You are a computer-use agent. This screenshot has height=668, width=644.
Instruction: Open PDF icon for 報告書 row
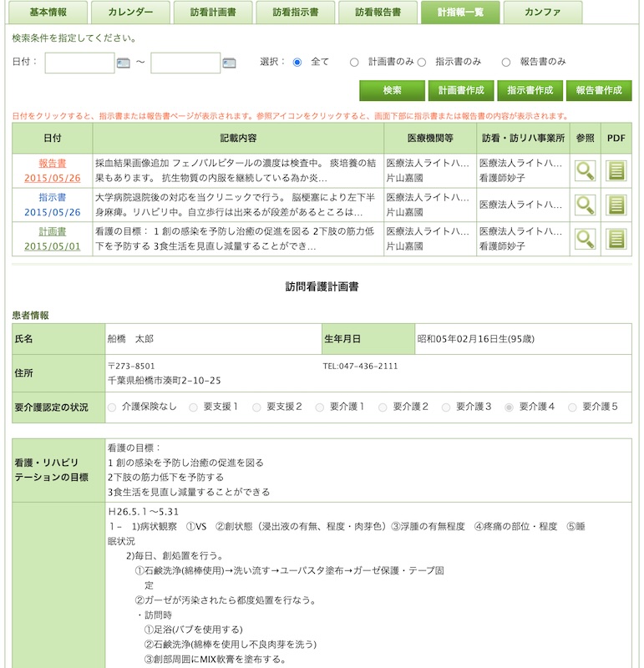point(616,171)
